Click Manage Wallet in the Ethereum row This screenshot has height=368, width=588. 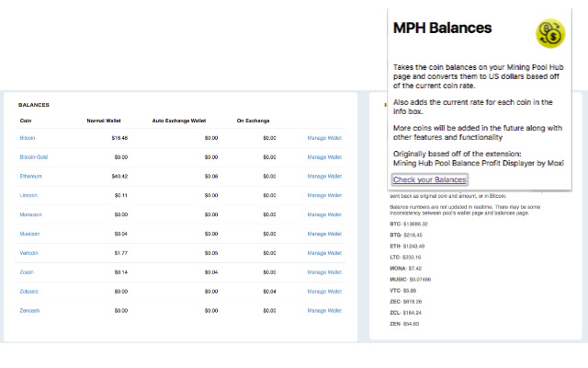(x=324, y=177)
